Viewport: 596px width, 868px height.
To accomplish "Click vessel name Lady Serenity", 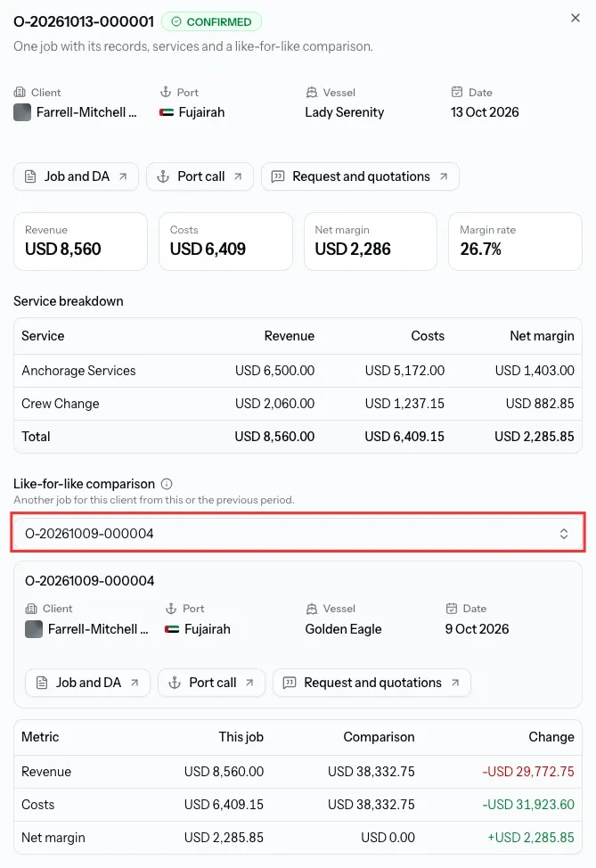I will 344,112.
